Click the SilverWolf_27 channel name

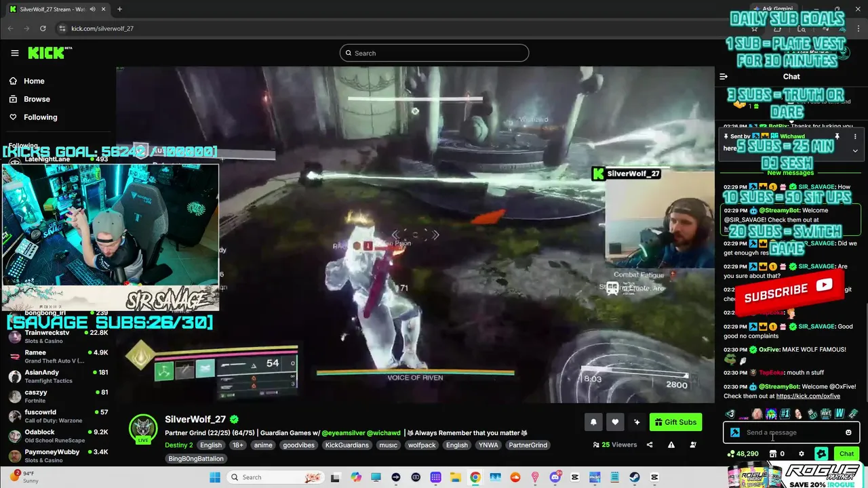(195, 419)
